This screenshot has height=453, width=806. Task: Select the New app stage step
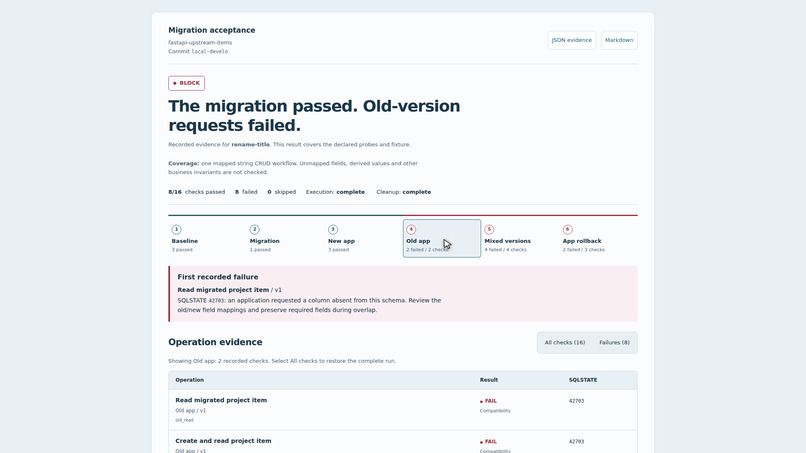363,239
